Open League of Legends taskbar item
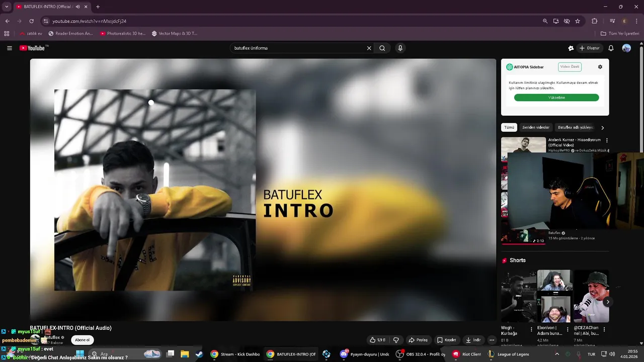 (x=508, y=354)
